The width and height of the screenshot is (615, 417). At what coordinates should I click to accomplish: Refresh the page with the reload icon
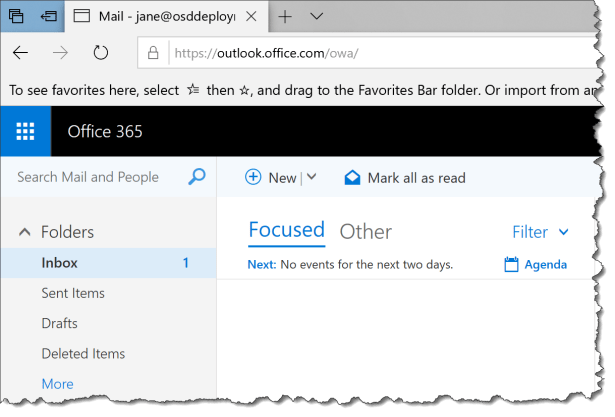[100, 52]
